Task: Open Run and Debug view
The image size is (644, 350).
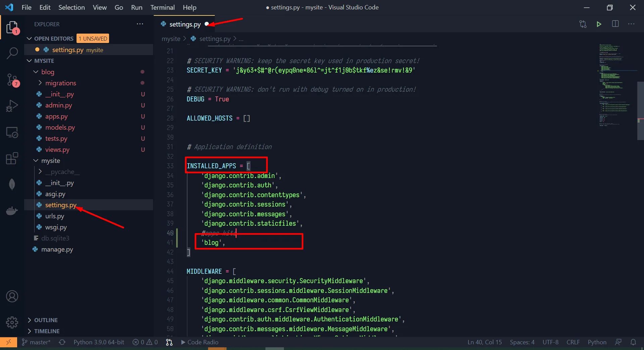Action: point(12,106)
